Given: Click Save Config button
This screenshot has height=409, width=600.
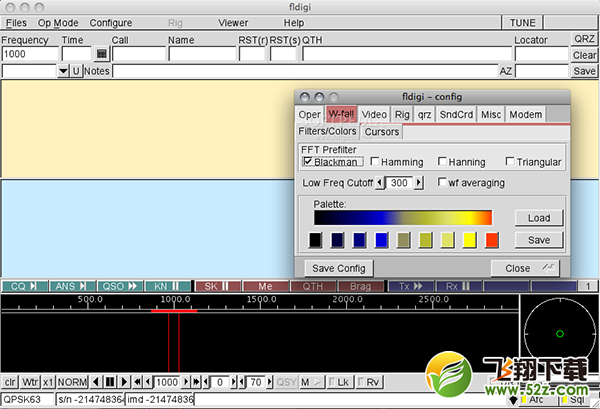Looking at the screenshot, I should tap(339, 268).
